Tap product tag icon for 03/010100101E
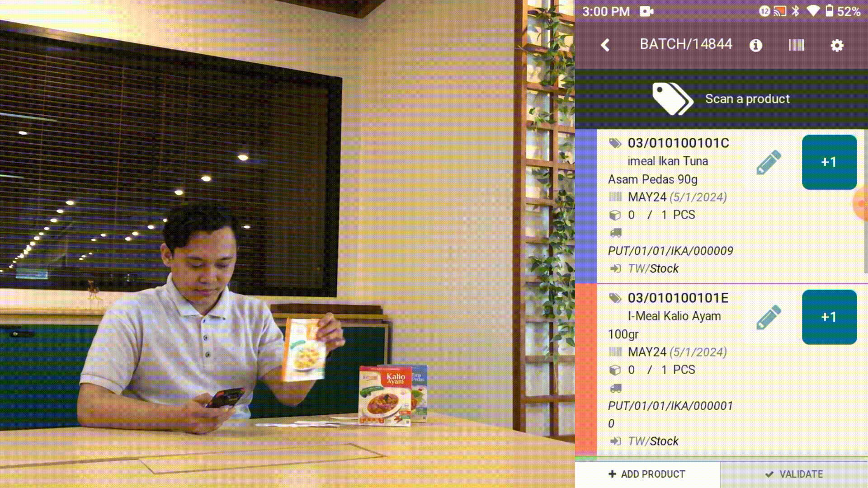This screenshot has width=868, height=488. click(x=617, y=297)
